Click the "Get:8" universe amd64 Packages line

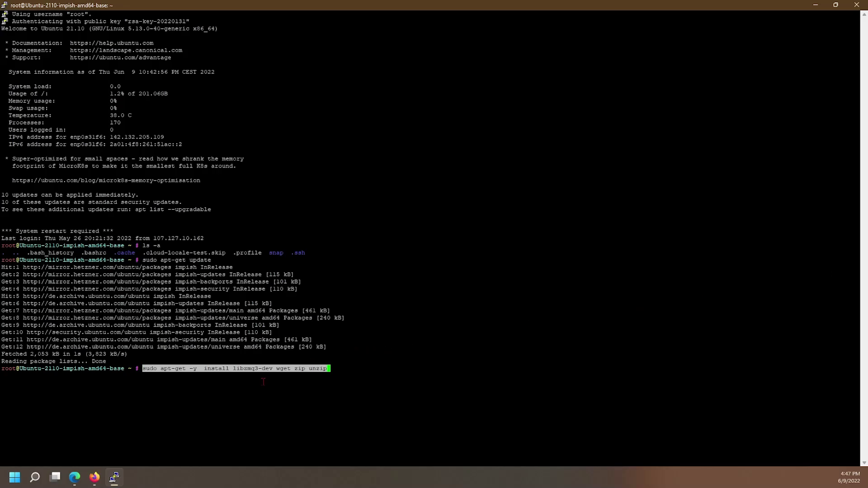173,318
